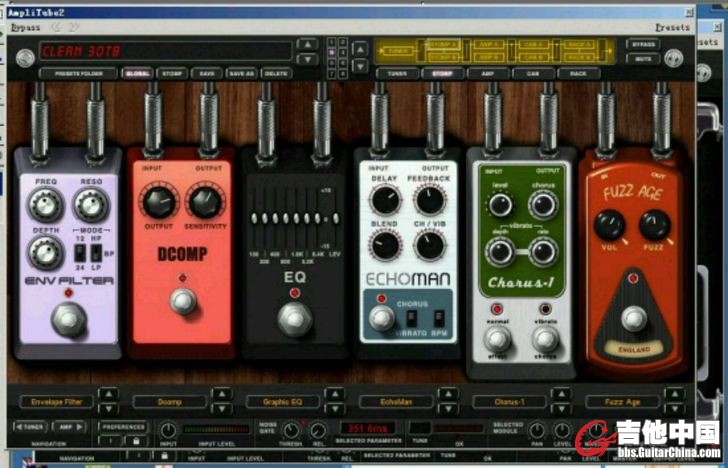Click the SAVE preset button
The width and height of the screenshot is (728, 468).
pos(207,73)
